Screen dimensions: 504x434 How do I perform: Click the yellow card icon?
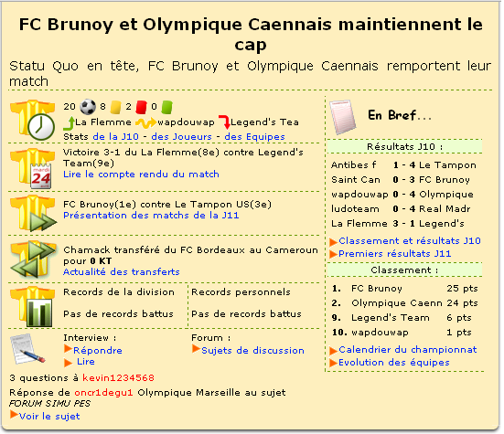[x=116, y=107]
